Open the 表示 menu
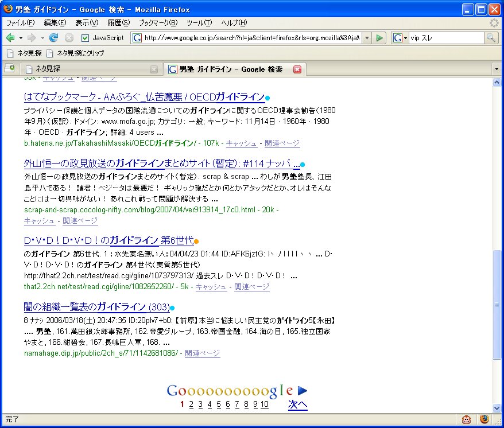504x428 pixels. [x=87, y=23]
